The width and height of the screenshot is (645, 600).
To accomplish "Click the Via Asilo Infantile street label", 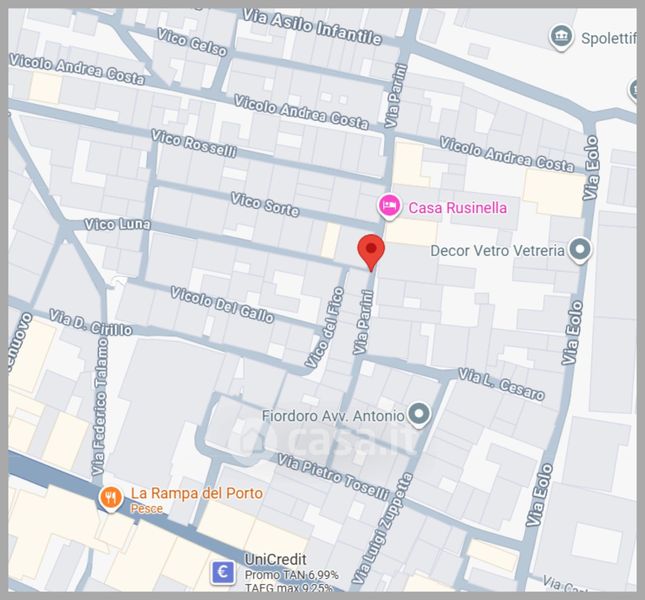I will coord(312,28).
